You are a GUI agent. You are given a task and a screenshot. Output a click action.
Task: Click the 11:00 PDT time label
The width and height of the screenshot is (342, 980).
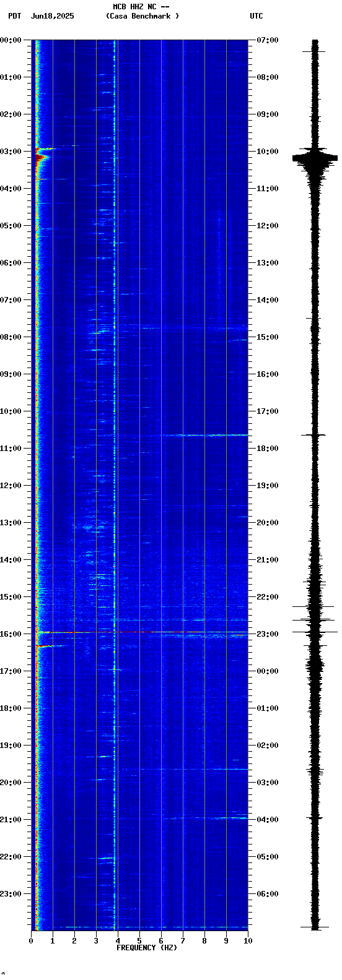11,449
